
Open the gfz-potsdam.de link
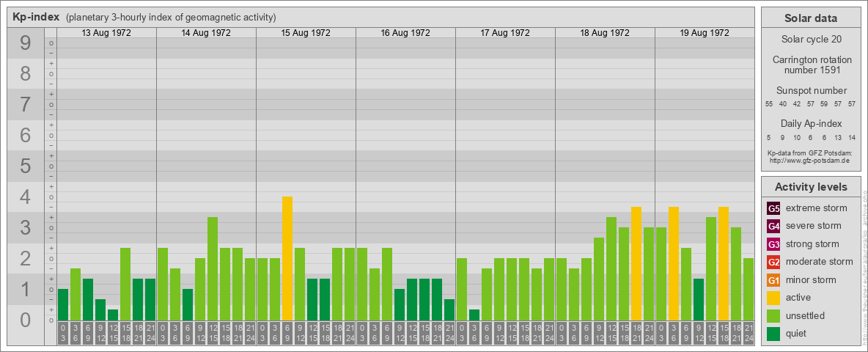click(x=809, y=160)
